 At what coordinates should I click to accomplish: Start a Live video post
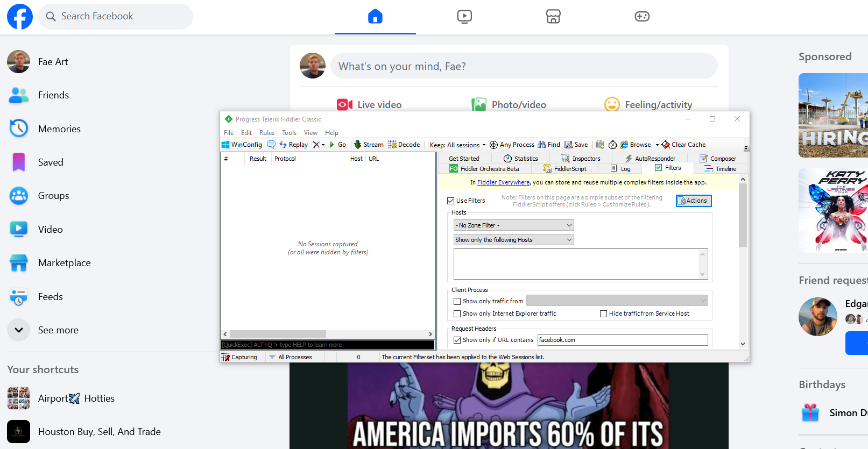click(x=369, y=105)
